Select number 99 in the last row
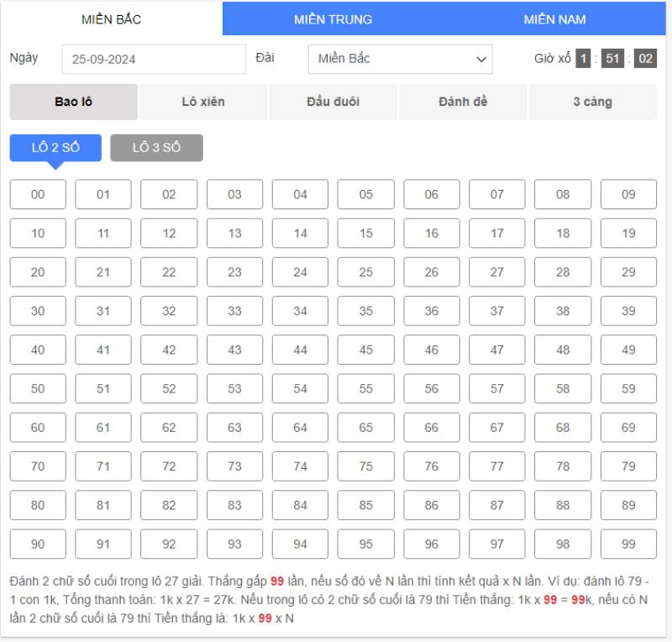 coord(628,544)
